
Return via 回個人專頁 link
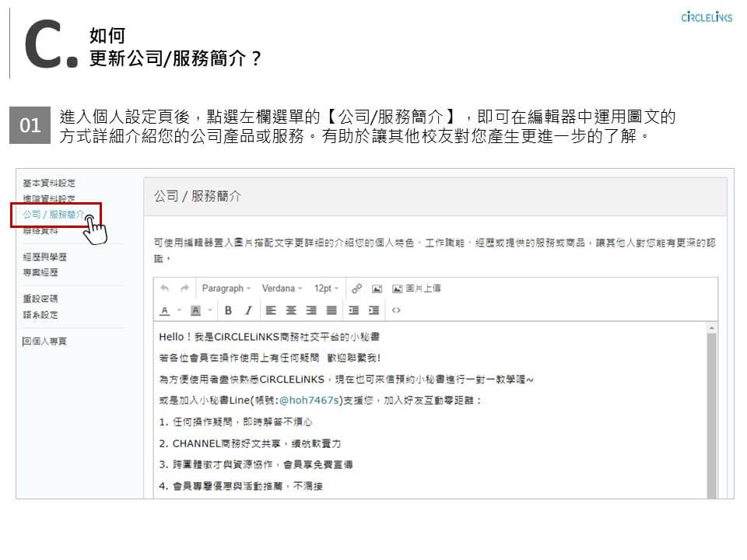44,341
